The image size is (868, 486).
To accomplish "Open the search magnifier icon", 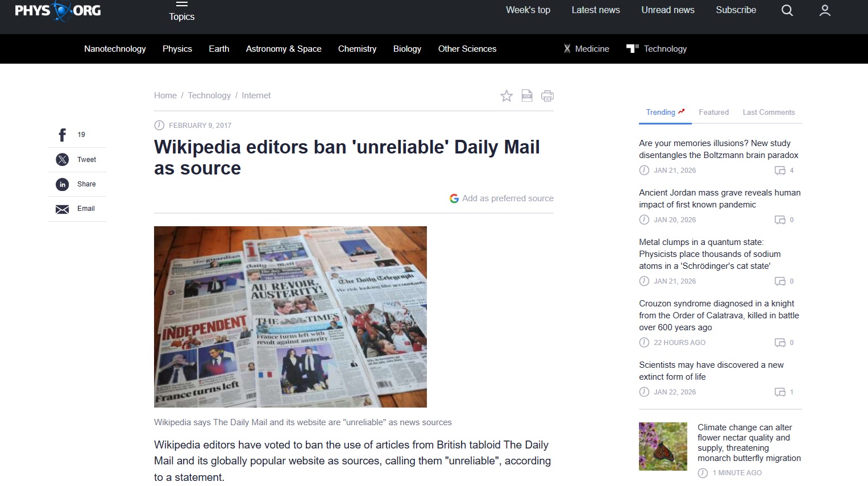I will pyautogui.click(x=787, y=10).
